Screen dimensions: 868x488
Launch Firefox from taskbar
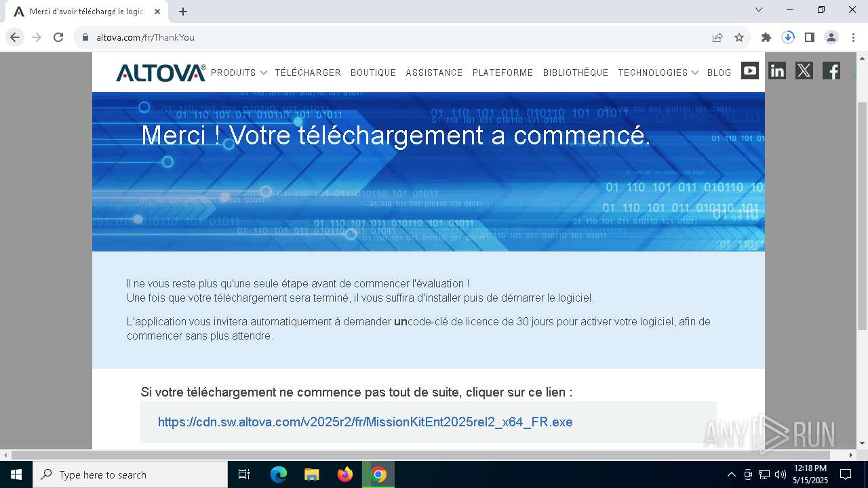[345, 474]
